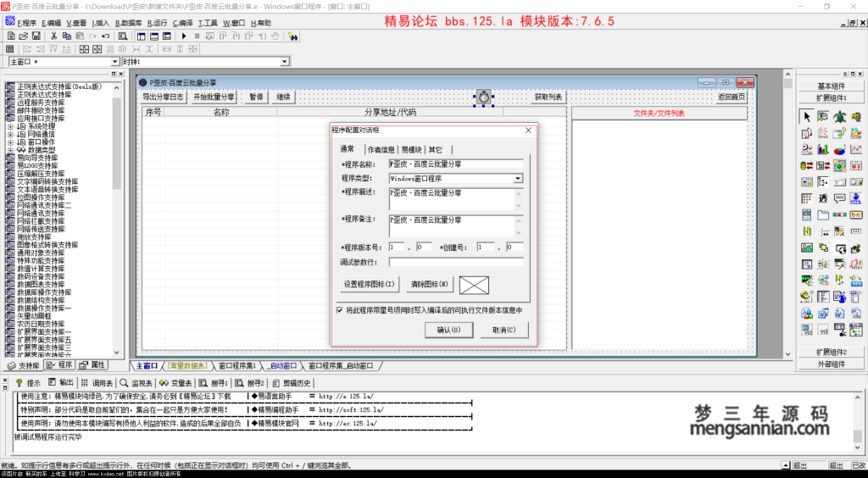The height and width of the screenshot is (478, 868).
Task: Expand the 系统处理 tree node
Action: tap(10, 126)
